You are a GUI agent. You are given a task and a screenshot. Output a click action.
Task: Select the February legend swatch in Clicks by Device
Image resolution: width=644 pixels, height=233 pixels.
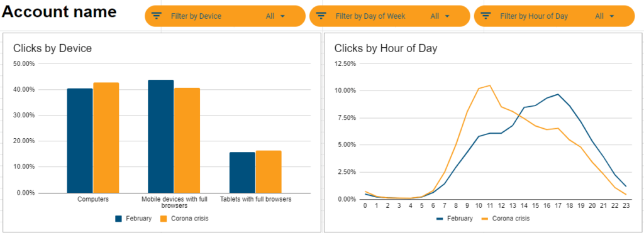coord(119,219)
